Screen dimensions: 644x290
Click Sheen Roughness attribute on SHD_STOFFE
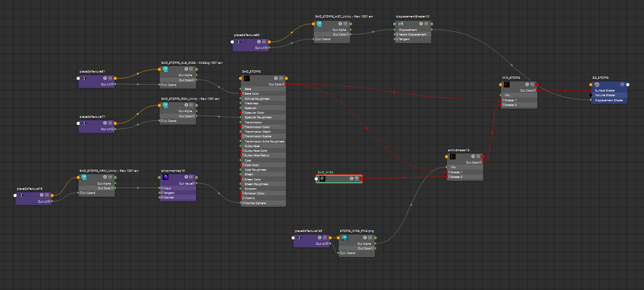(263, 184)
